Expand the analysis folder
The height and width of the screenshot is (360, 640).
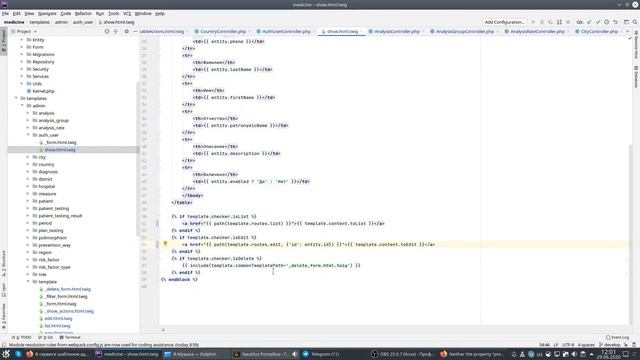point(28,113)
